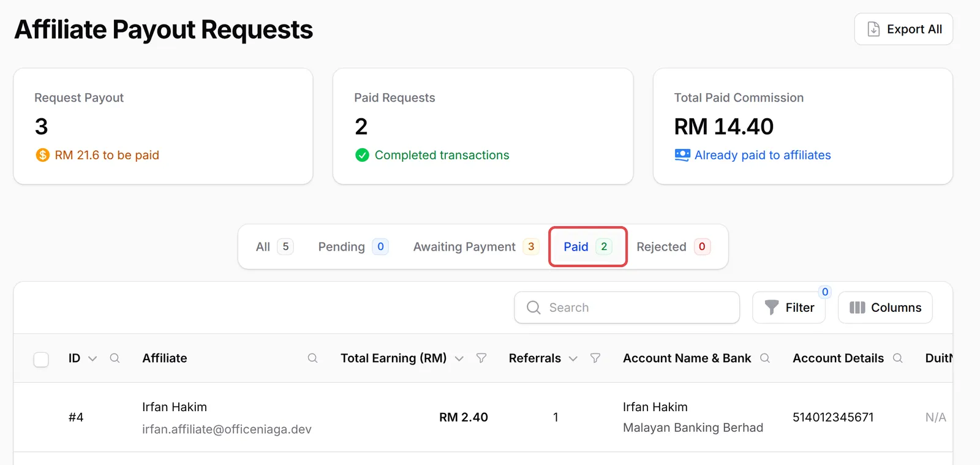
Task: Click the columns icon on Columns button
Action: point(858,308)
